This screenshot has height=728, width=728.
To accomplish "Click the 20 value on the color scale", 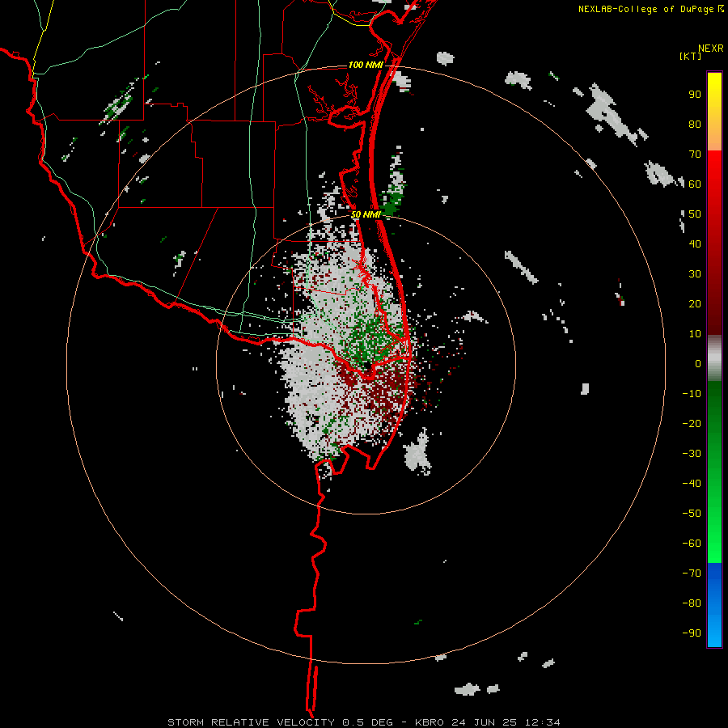I will (x=695, y=303).
